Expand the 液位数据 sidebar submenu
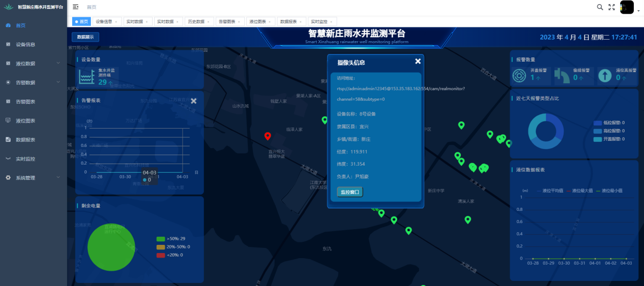 [x=33, y=63]
